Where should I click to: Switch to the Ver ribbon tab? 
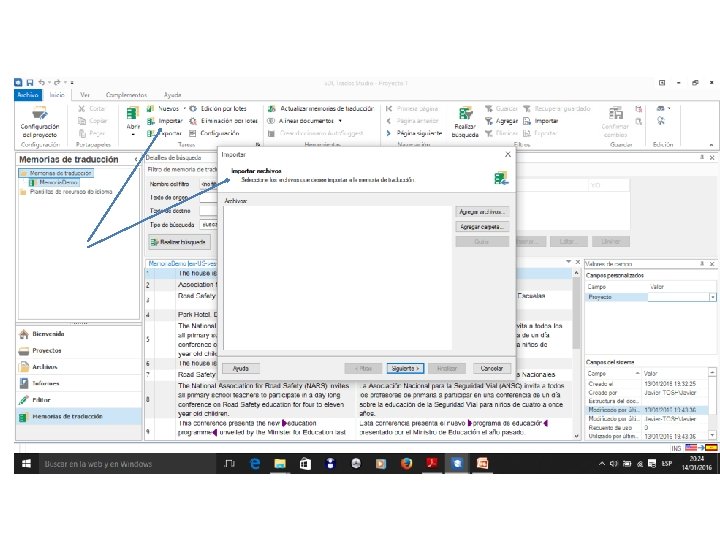tap(84, 95)
